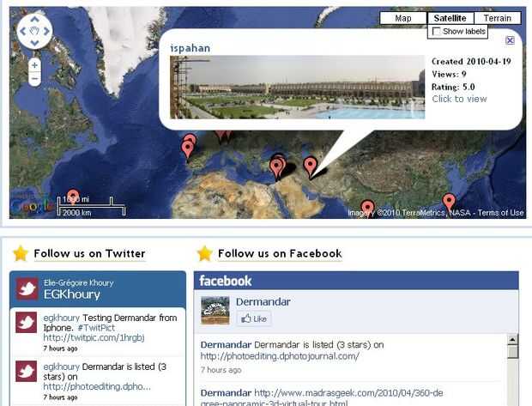Select the map pin over Portugal

[187, 149]
